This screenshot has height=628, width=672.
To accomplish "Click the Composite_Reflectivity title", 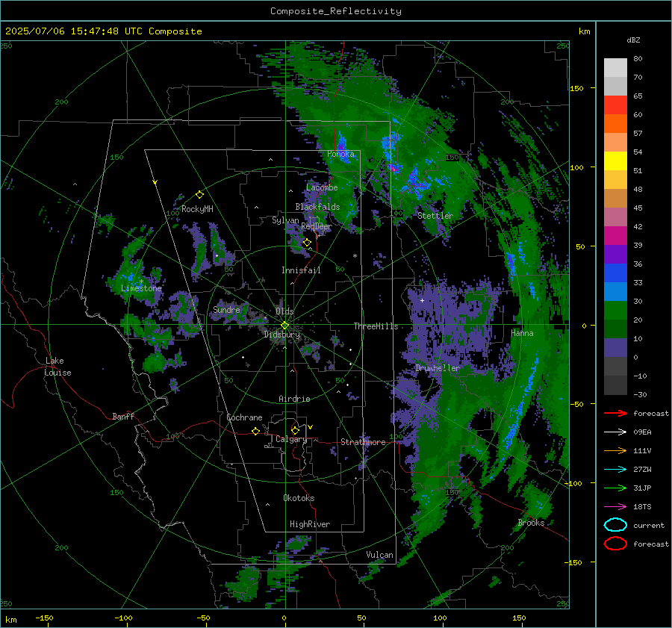I will point(336,11).
